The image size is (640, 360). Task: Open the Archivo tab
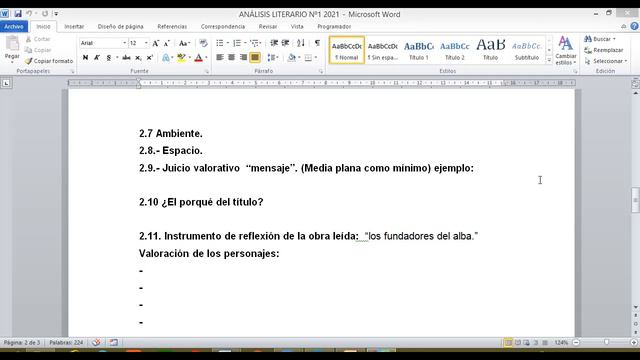click(x=14, y=27)
